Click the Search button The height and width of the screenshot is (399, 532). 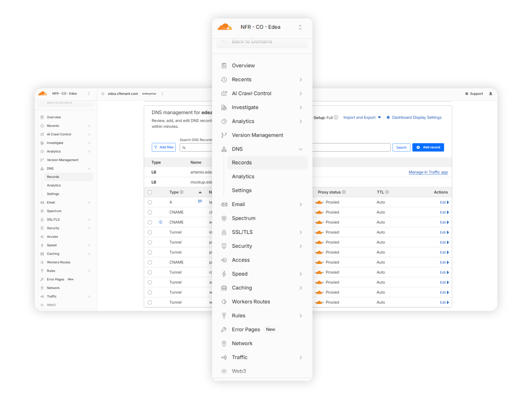point(401,147)
